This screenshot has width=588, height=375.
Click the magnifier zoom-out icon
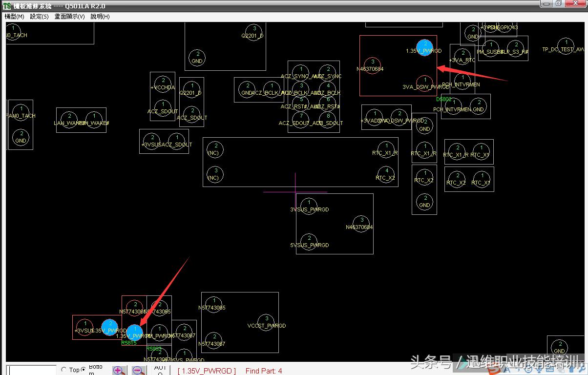(x=139, y=371)
